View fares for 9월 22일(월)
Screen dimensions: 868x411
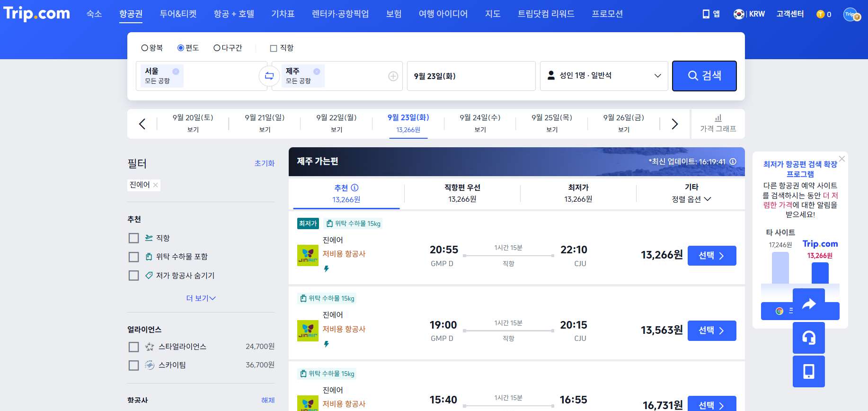click(x=337, y=124)
